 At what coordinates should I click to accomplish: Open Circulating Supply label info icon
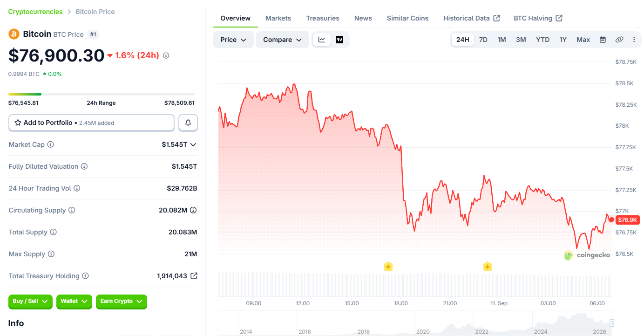pos(72,210)
